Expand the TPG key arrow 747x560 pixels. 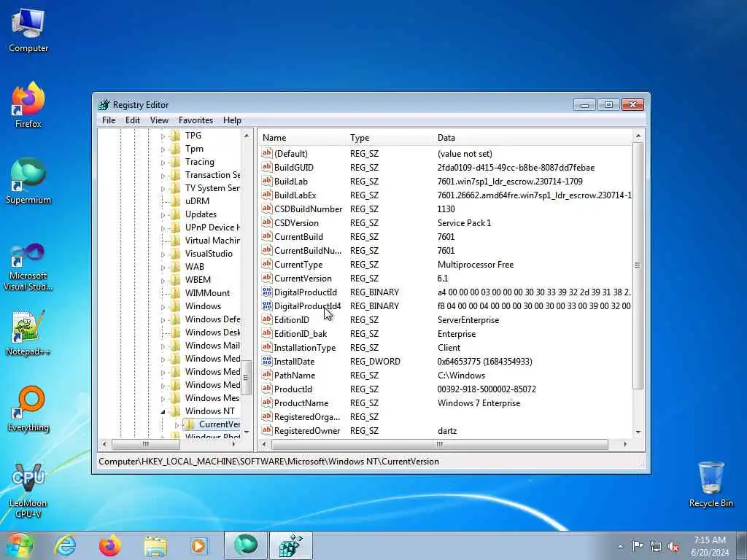point(163,136)
